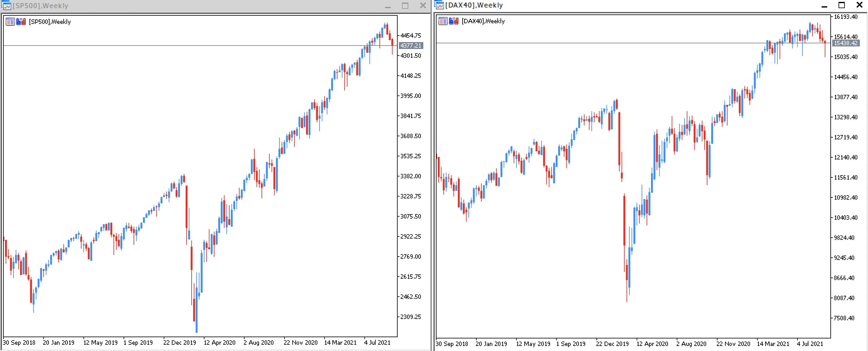Select the SP500 window title bar text
The width and height of the screenshot is (868, 351).
tap(40, 6)
